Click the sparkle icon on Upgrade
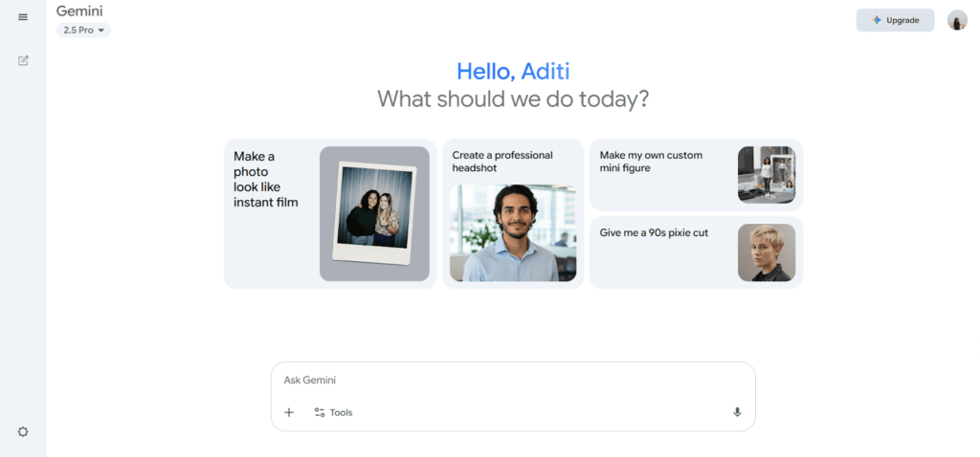This screenshot has height=457, width=980. [x=877, y=20]
